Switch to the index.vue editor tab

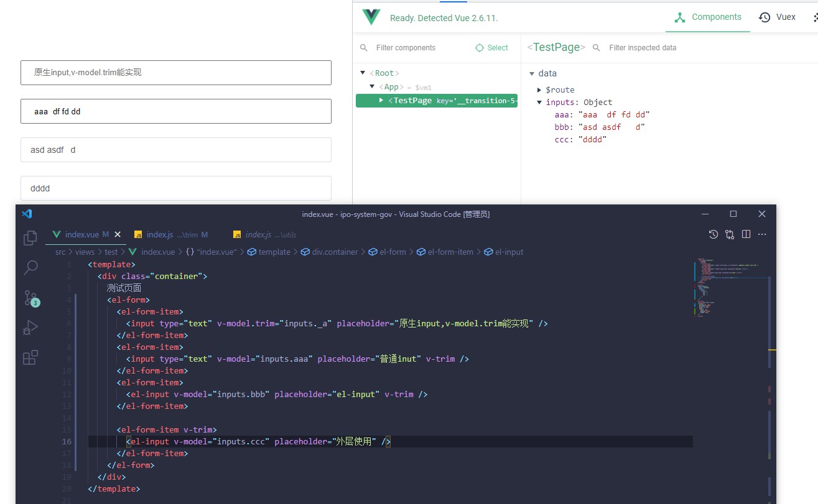point(86,234)
